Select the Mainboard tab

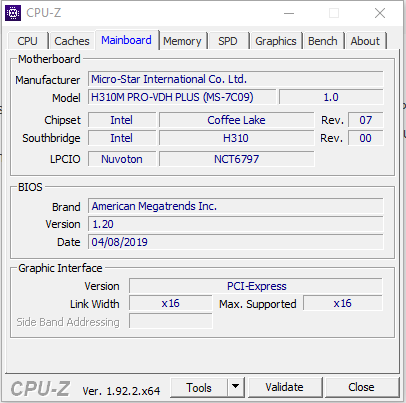(x=127, y=40)
